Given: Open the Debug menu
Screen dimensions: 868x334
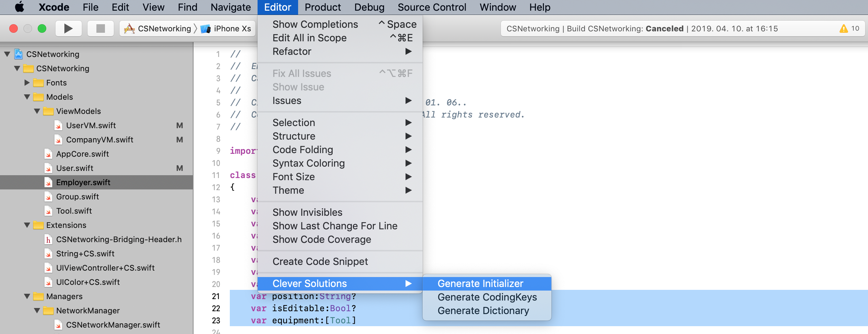Looking at the screenshot, I should 369,7.
